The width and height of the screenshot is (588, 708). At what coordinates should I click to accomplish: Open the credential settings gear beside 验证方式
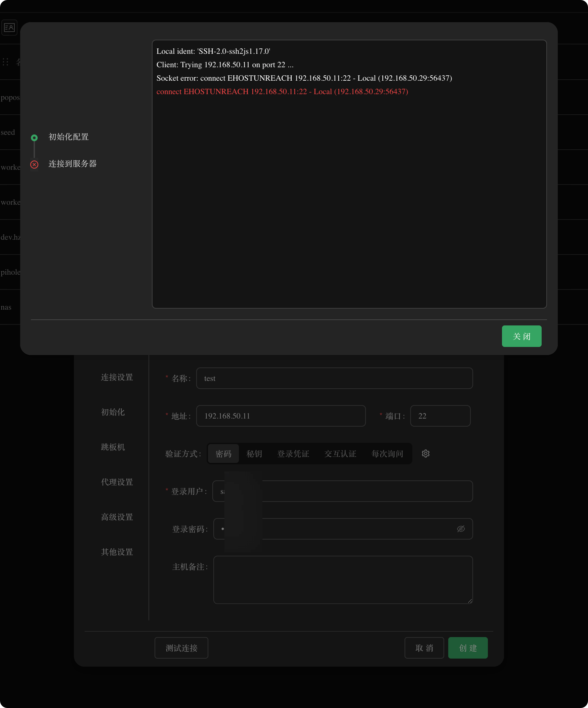pyautogui.click(x=426, y=454)
